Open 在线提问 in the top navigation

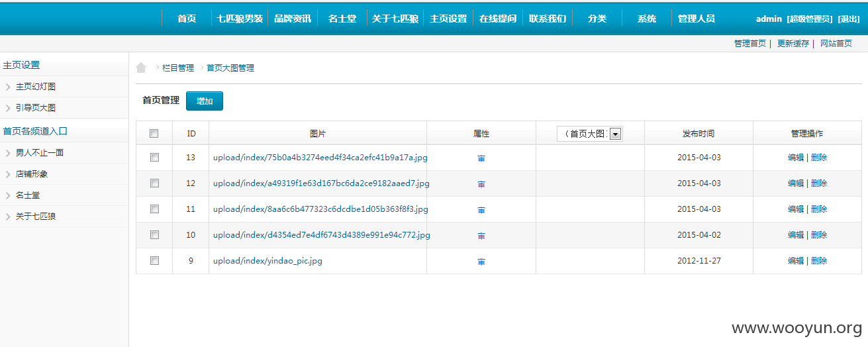[498, 19]
